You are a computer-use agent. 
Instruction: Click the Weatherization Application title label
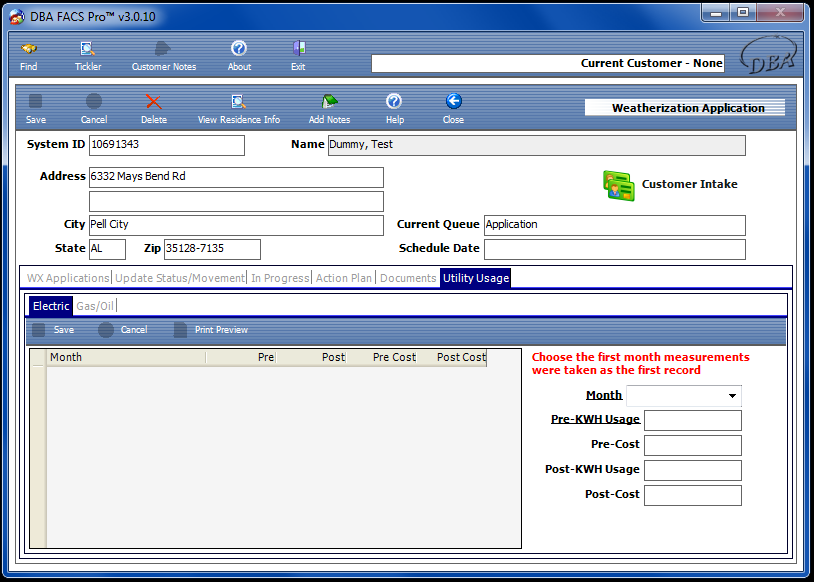click(685, 108)
